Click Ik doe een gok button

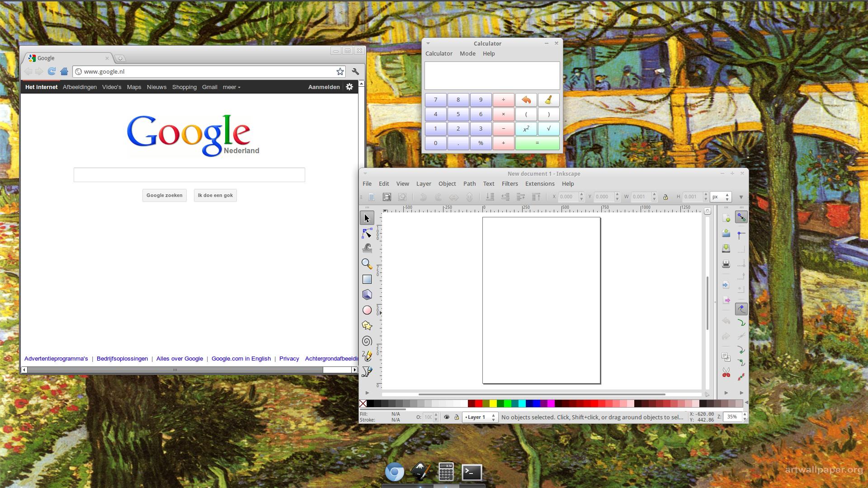[215, 195]
